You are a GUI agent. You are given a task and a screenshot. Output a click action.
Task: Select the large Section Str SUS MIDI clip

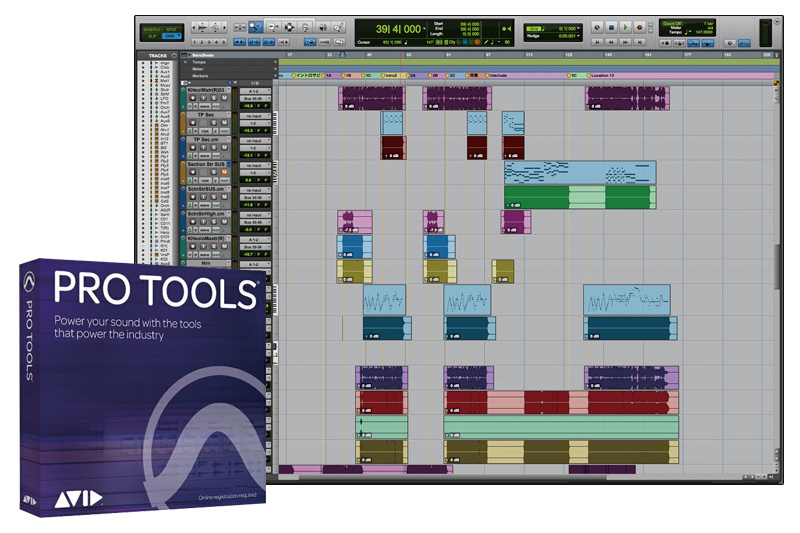580,172
